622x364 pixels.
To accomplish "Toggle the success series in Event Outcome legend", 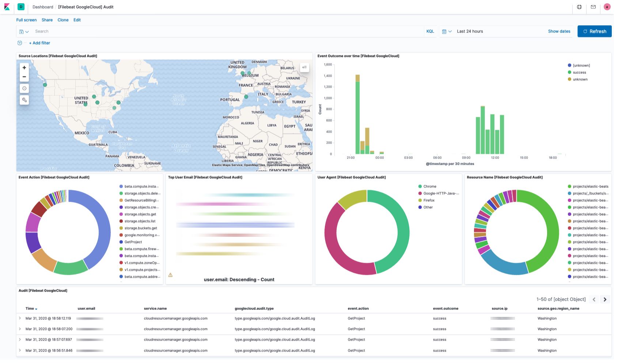I will (x=579, y=72).
